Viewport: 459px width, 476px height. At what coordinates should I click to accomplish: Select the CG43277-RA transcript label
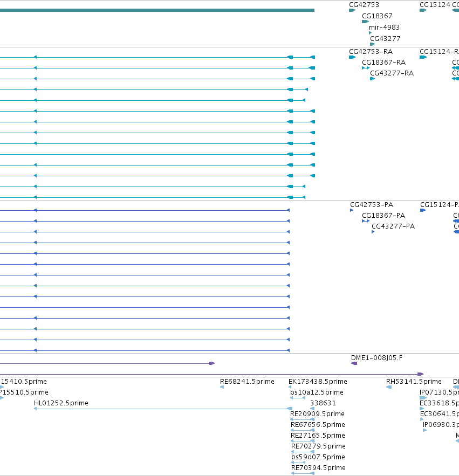(x=392, y=73)
